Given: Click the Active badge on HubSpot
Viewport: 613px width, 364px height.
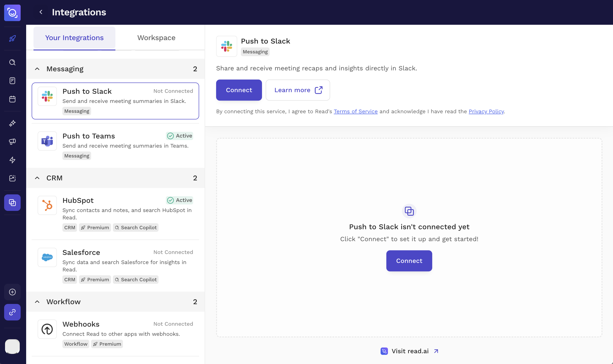Looking at the screenshot, I should (179, 200).
